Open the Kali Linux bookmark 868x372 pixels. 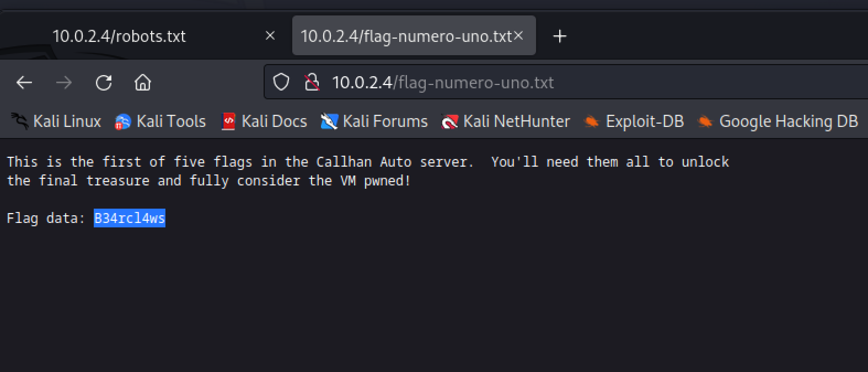[56, 121]
